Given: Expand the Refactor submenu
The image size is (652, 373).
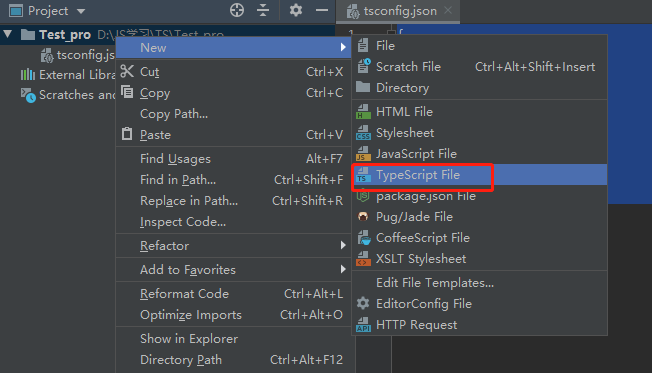Looking at the screenshot, I should click(x=233, y=245).
